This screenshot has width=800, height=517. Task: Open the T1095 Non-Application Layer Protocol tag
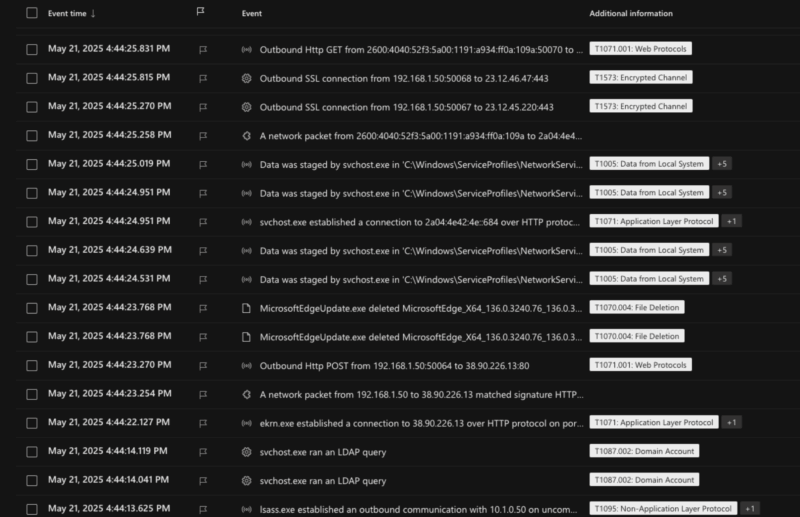click(x=663, y=509)
